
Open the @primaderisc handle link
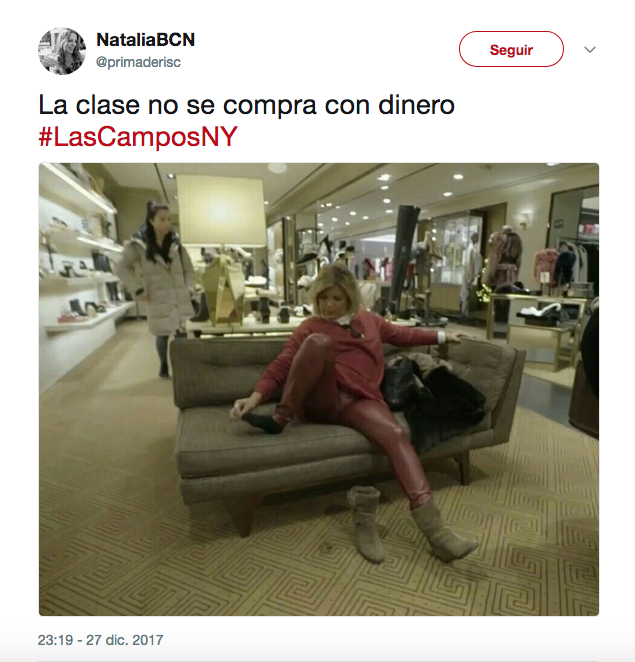click(138, 62)
